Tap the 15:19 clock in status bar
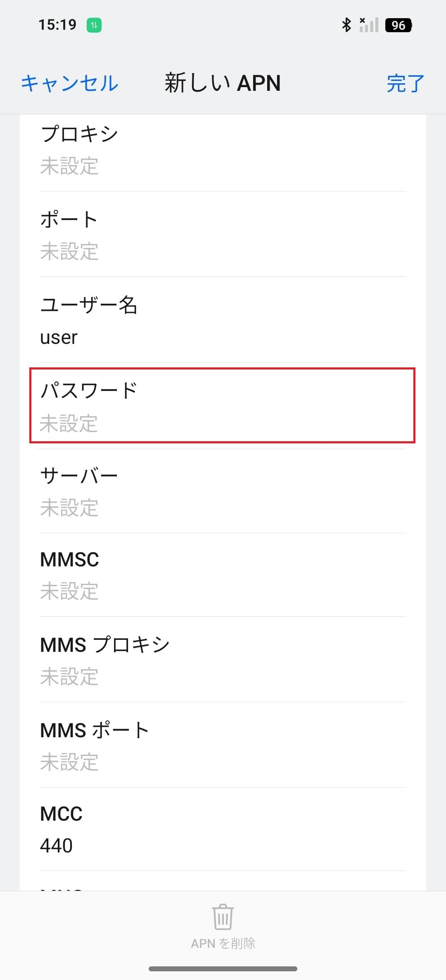This screenshot has height=980, width=446. coord(57,25)
